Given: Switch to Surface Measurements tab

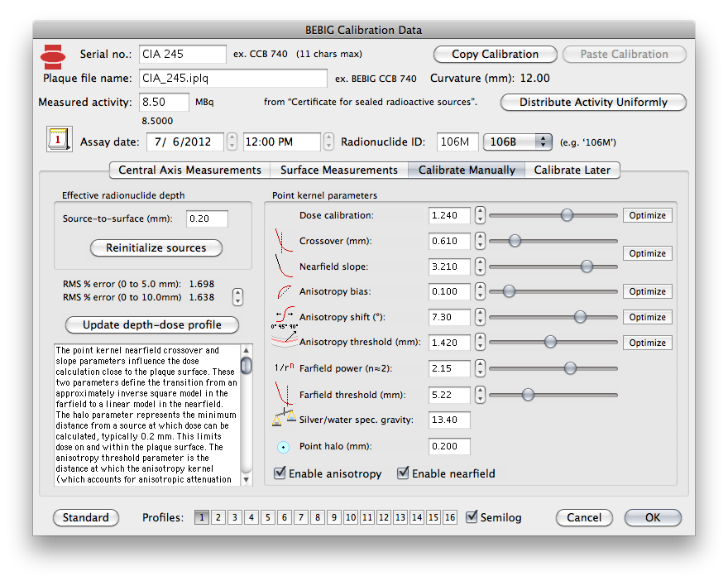Looking at the screenshot, I should 339,170.
